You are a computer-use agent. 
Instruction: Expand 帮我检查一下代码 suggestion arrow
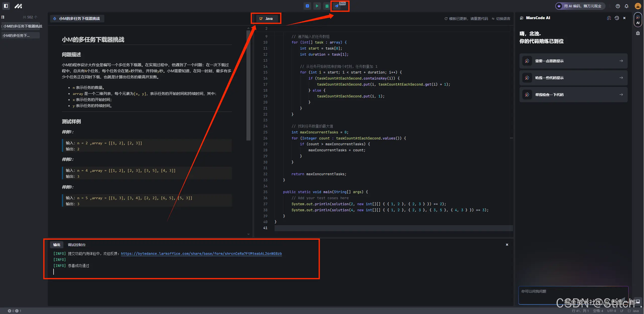point(621,95)
